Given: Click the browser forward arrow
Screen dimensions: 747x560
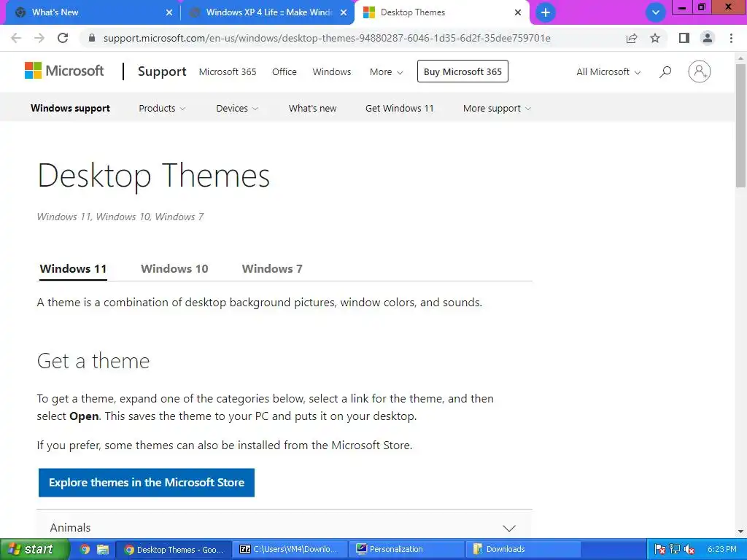Looking at the screenshot, I should point(39,38).
